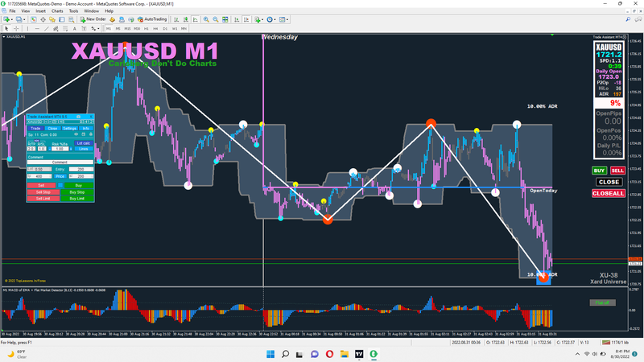Toggle Auto Scroll chart icon
The width and height of the screenshot is (644, 362).
pos(237,19)
